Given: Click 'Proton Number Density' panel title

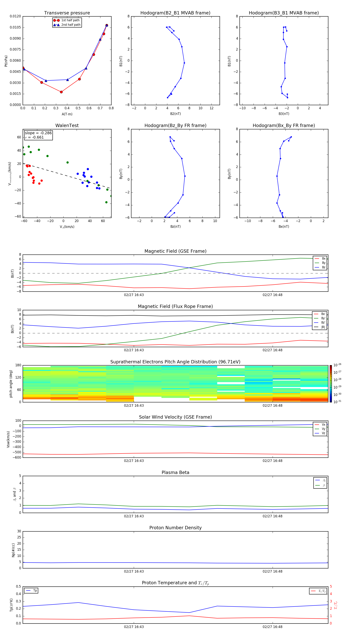Looking at the screenshot, I should (x=175, y=528).
